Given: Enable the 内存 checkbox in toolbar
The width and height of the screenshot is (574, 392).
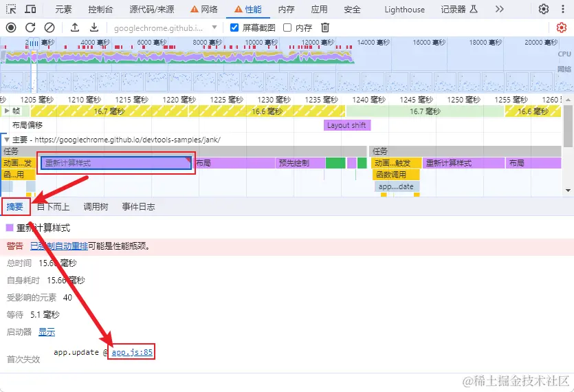Looking at the screenshot, I should [x=287, y=28].
